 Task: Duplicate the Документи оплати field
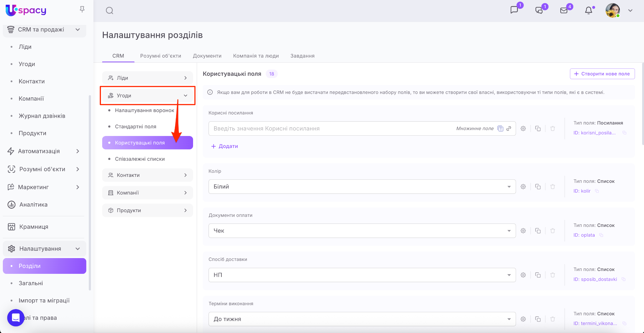(x=538, y=231)
